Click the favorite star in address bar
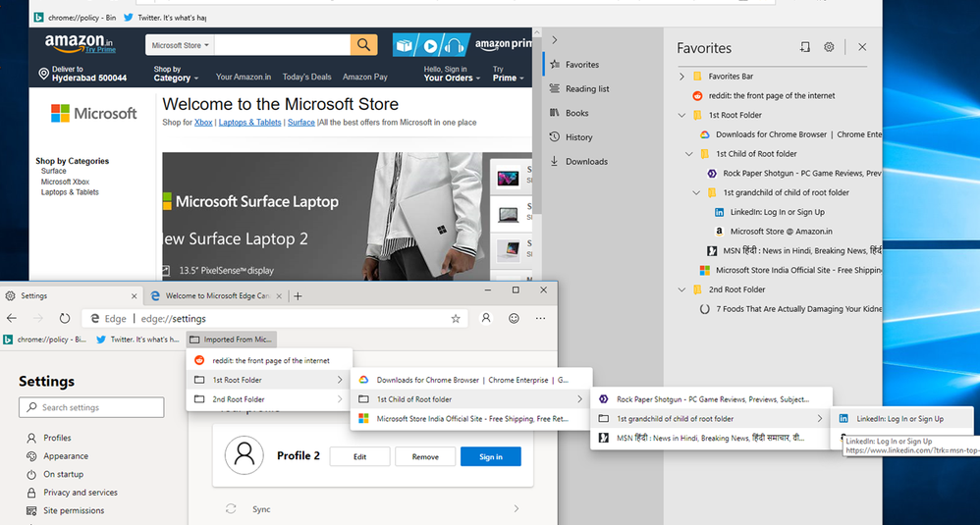Viewport: 980px width, 525px height. (x=456, y=318)
